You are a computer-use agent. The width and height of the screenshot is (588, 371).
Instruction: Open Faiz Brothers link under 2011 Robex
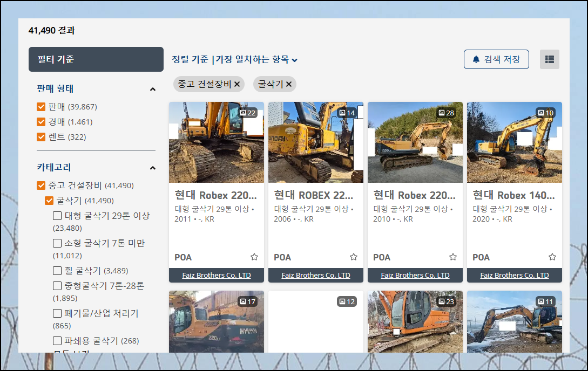click(x=217, y=276)
